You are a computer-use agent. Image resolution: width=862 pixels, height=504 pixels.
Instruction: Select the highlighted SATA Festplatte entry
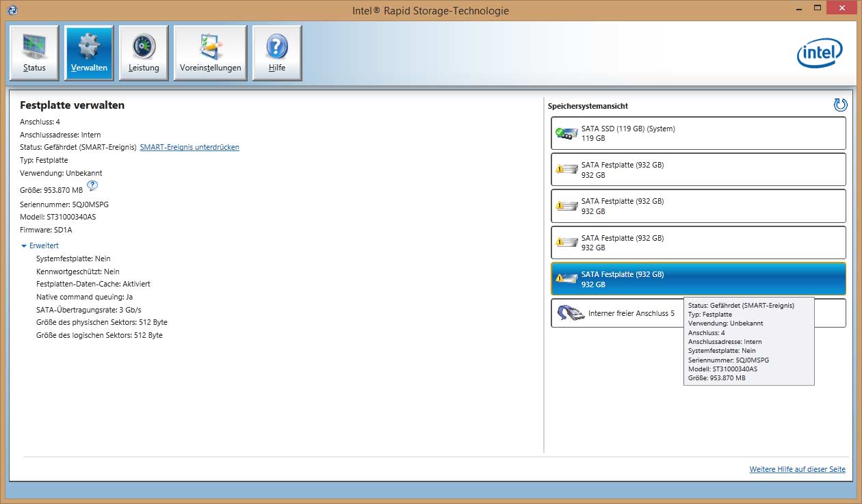pos(698,279)
